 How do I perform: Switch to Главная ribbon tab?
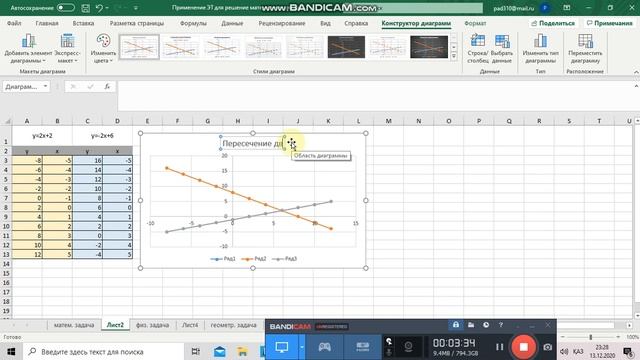[x=47, y=23]
